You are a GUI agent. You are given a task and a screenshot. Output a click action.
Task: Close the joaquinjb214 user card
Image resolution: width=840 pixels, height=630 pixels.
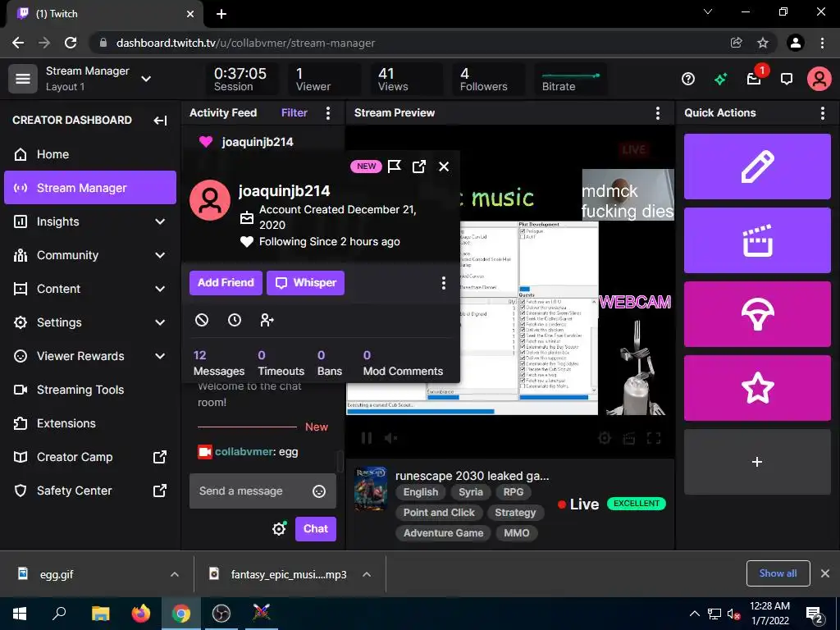pyautogui.click(x=444, y=167)
